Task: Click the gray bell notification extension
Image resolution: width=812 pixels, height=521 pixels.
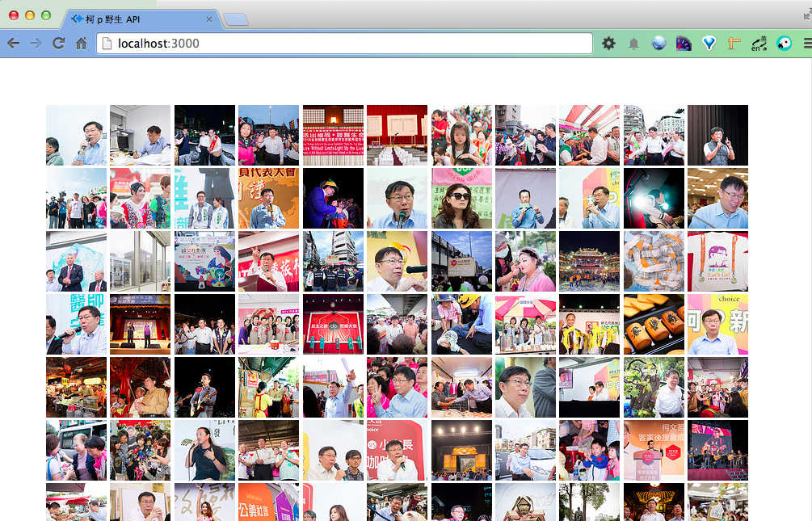Action: [x=633, y=44]
